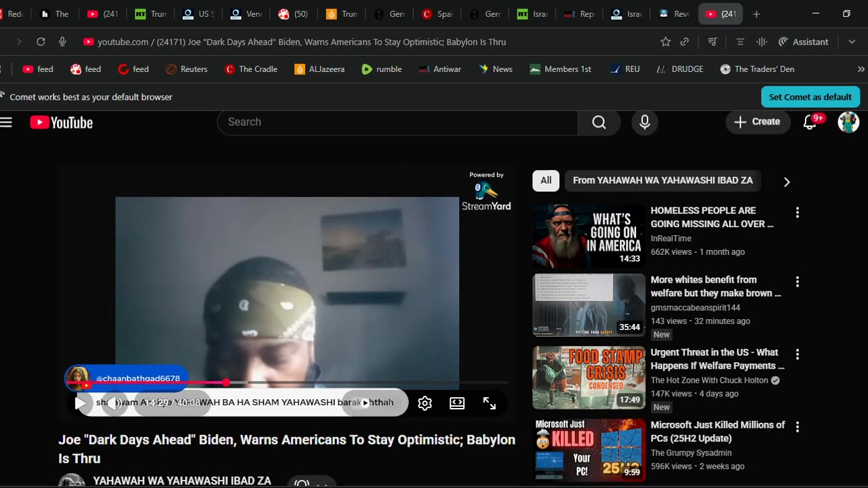Switch to theater mode

tap(457, 403)
